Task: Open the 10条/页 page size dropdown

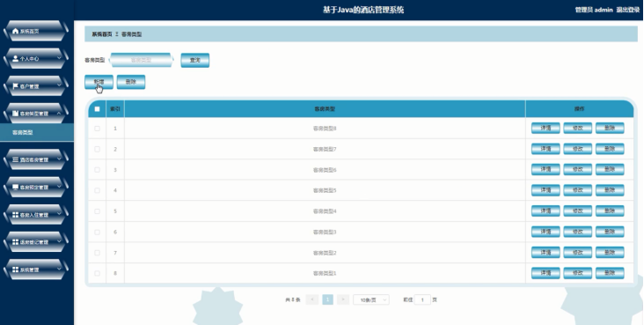Action: tap(371, 300)
